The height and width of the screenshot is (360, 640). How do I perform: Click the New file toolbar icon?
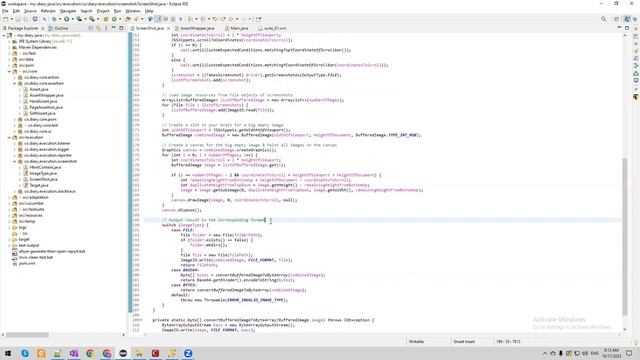[x=5, y=19]
